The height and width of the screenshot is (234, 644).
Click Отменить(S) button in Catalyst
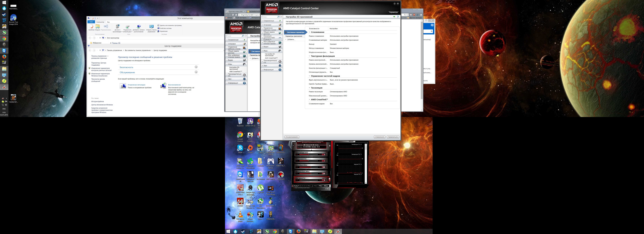click(x=380, y=137)
